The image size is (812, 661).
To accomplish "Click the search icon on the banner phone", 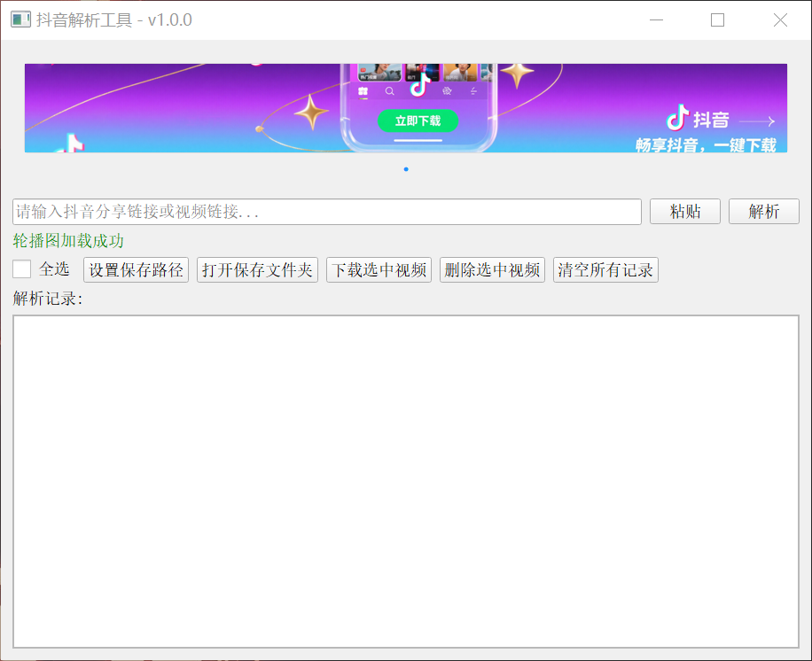I will point(389,91).
